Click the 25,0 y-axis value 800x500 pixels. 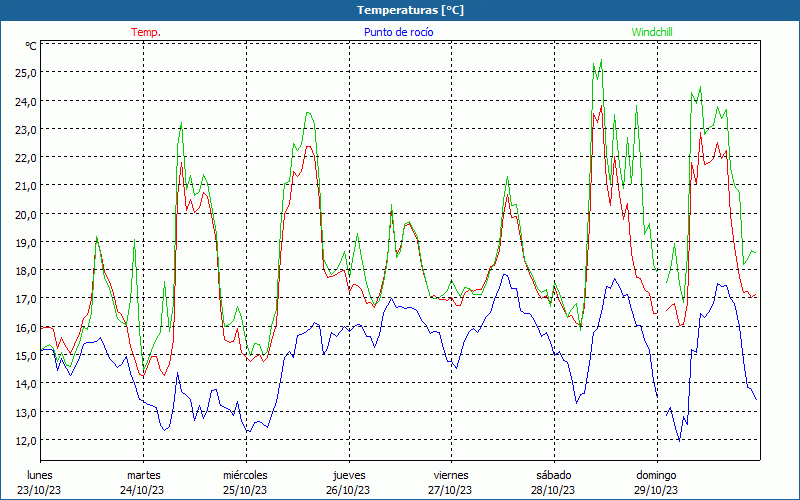coord(26,72)
